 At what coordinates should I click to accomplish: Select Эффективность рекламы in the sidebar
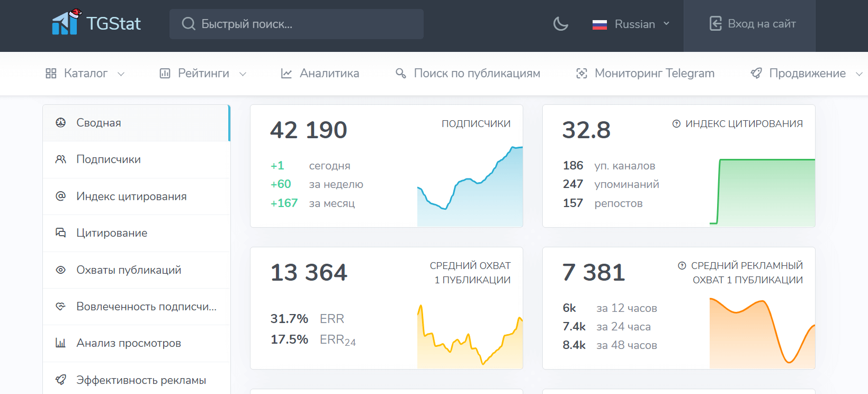coord(137,379)
